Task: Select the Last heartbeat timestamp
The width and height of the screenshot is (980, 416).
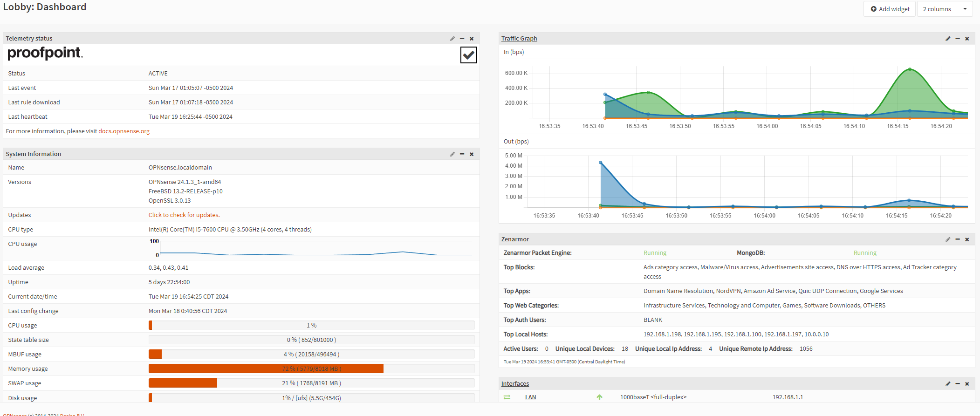Action: pos(191,117)
